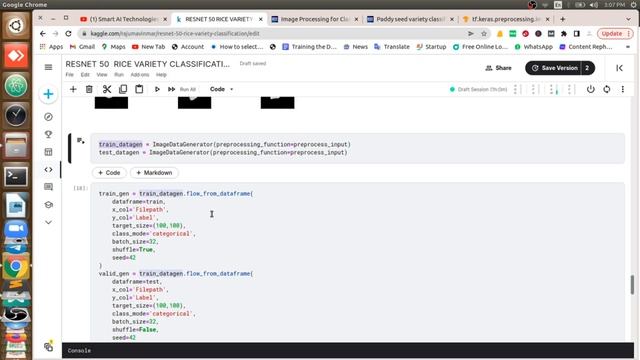The image size is (640, 360).
Task: Open Code sidebar icon
Action: pos(48,169)
